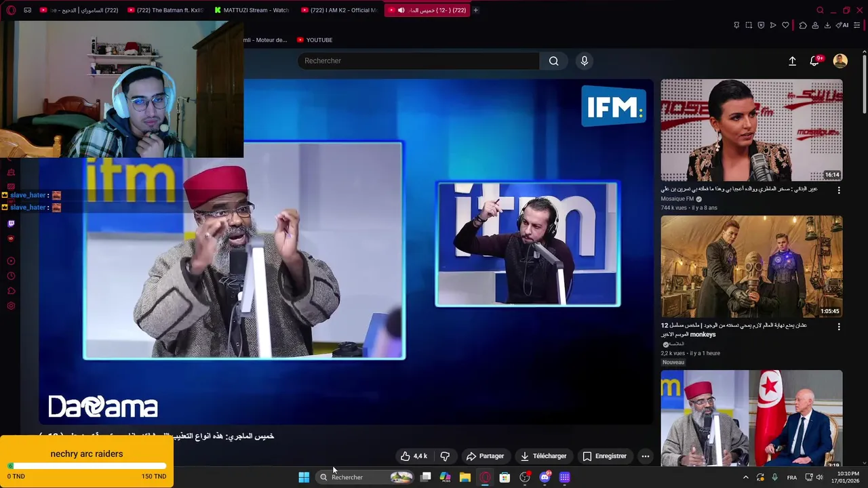Click the Mosaique FM channel name
868x488 pixels.
(677, 199)
